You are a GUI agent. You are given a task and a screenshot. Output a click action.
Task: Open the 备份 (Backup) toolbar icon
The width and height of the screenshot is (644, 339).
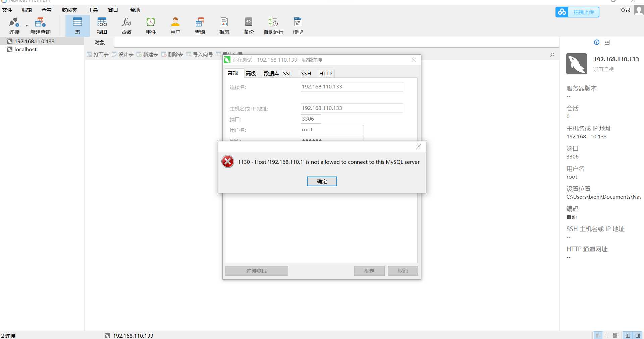pyautogui.click(x=249, y=26)
